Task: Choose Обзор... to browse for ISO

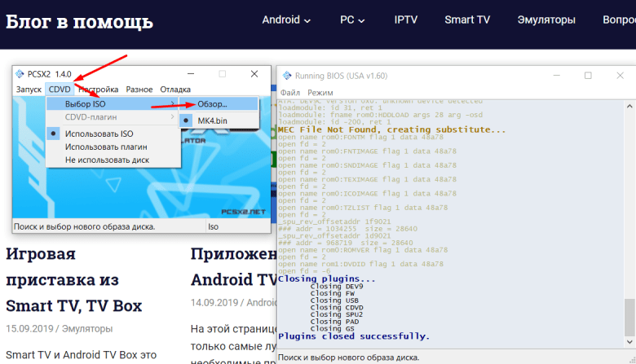Action: pos(219,104)
